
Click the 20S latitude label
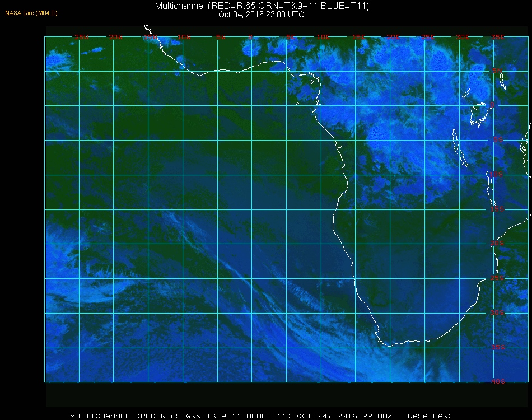pos(497,243)
